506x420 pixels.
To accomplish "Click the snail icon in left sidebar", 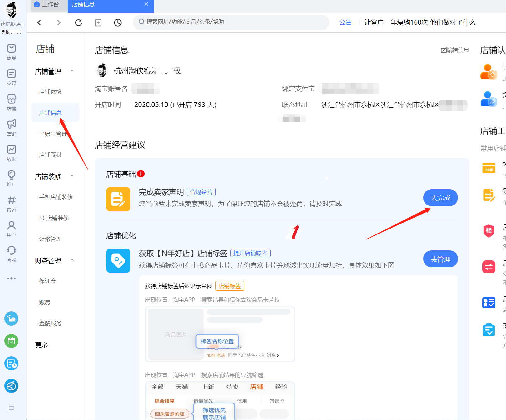I will [12, 319].
